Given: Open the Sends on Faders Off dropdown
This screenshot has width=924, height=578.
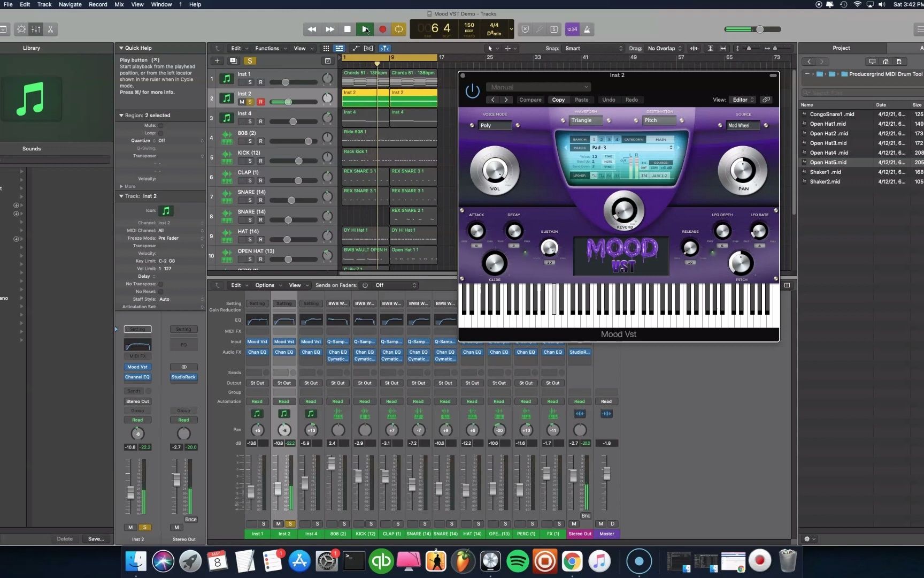Looking at the screenshot, I should click(396, 285).
